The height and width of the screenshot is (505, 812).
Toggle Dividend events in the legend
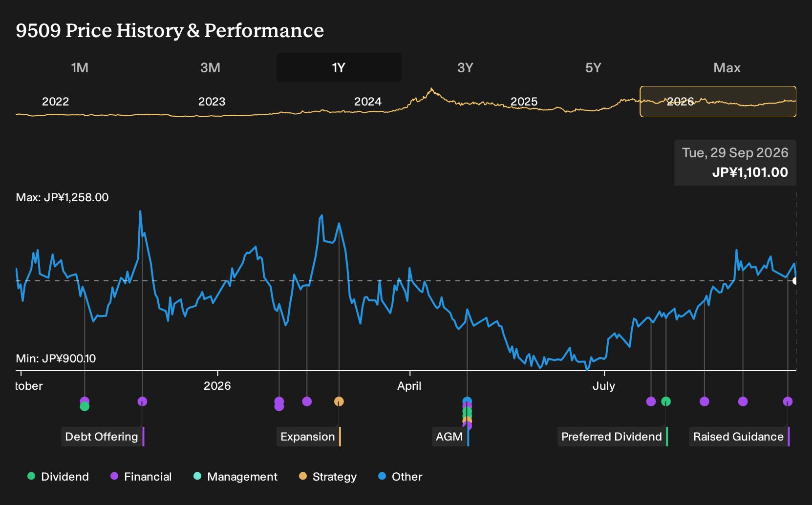[x=58, y=477]
